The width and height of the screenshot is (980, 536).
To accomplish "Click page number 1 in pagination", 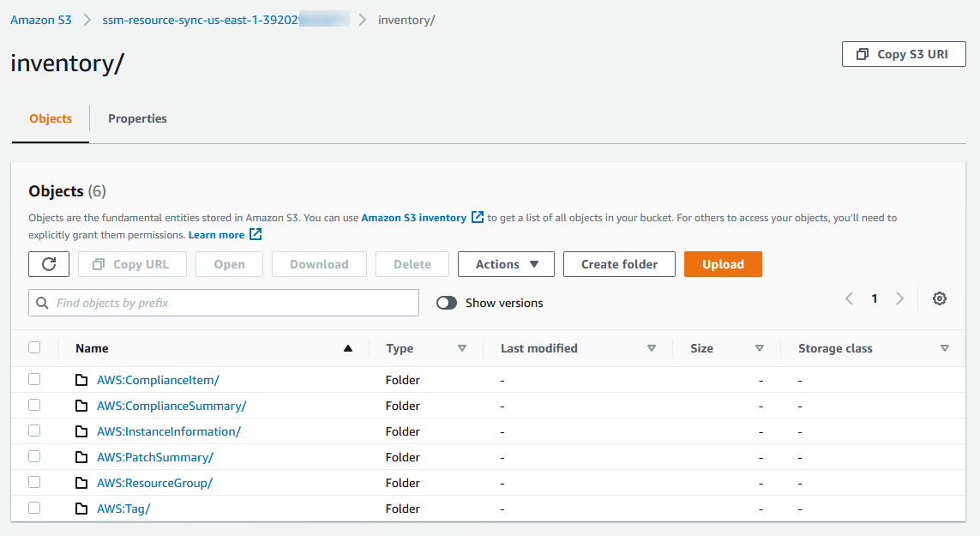I will tap(875, 298).
